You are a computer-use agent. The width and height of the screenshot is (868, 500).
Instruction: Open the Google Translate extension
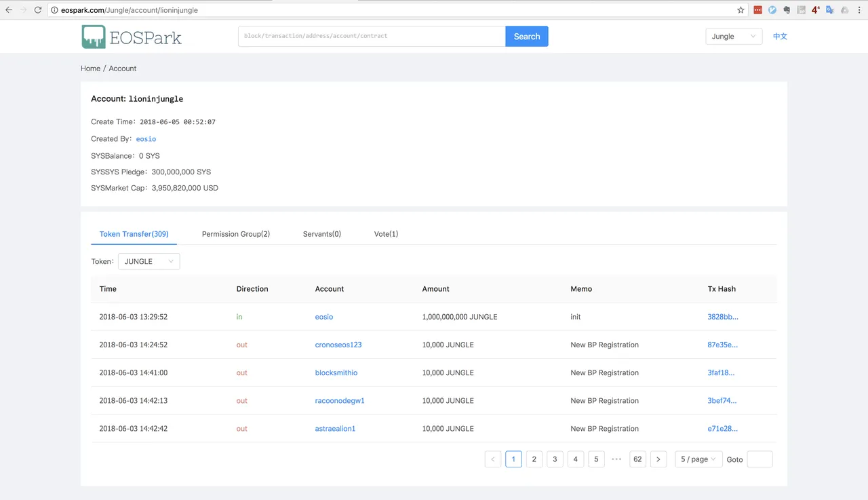830,10
